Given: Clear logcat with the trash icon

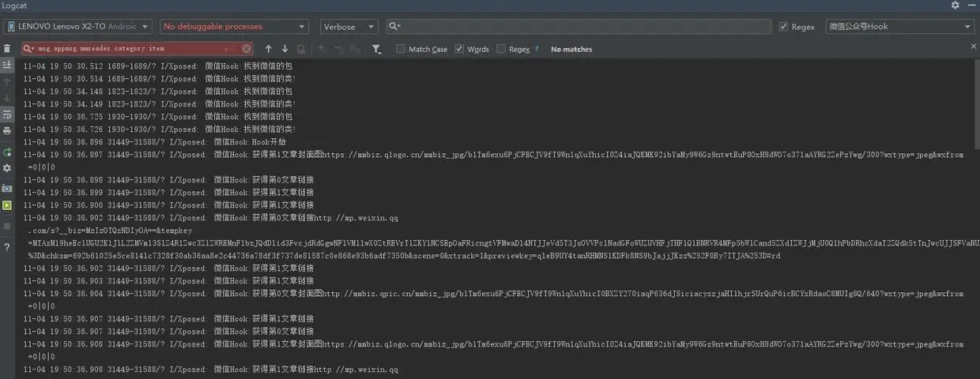Looking at the screenshot, I should pos(7,49).
